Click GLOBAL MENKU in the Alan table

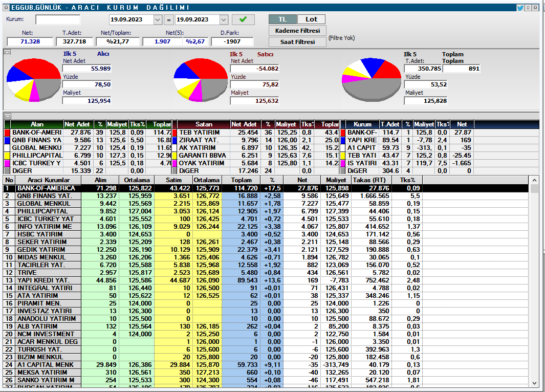[x=36, y=148]
